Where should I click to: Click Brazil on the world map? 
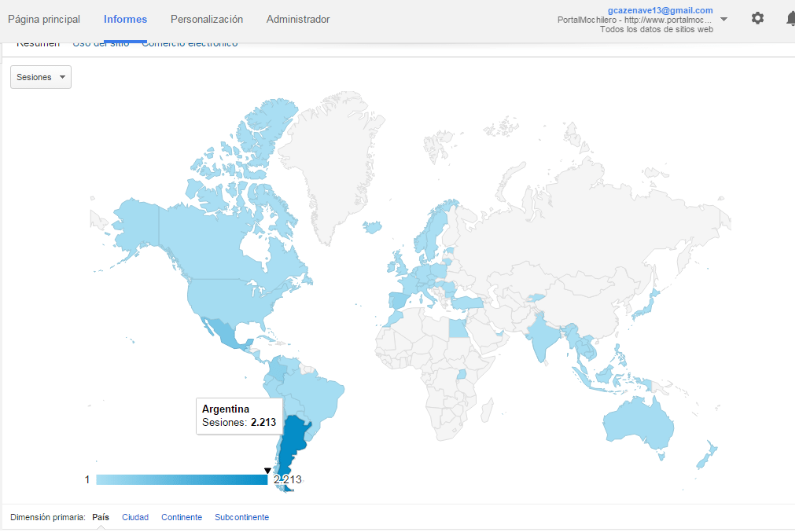click(x=318, y=393)
